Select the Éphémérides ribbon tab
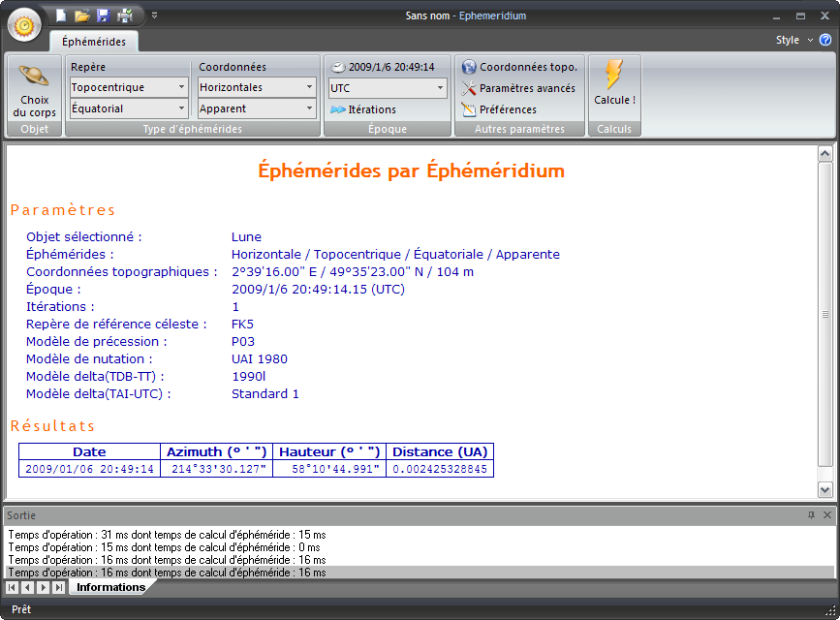Screen dimensions: 840x620 click(93, 42)
